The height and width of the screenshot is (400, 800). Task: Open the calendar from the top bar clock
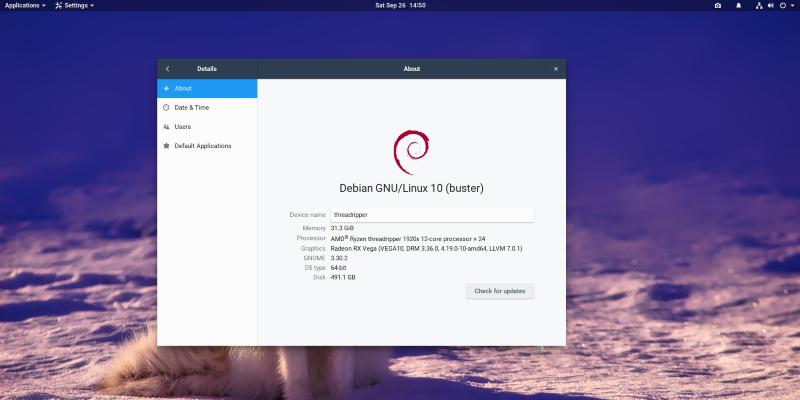coord(400,5)
